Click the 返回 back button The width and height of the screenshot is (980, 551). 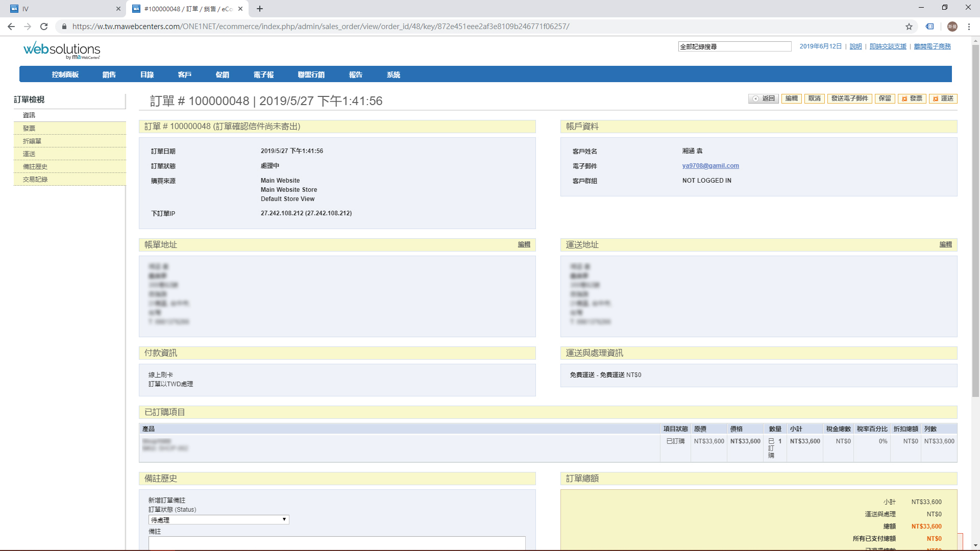(764, 98)
